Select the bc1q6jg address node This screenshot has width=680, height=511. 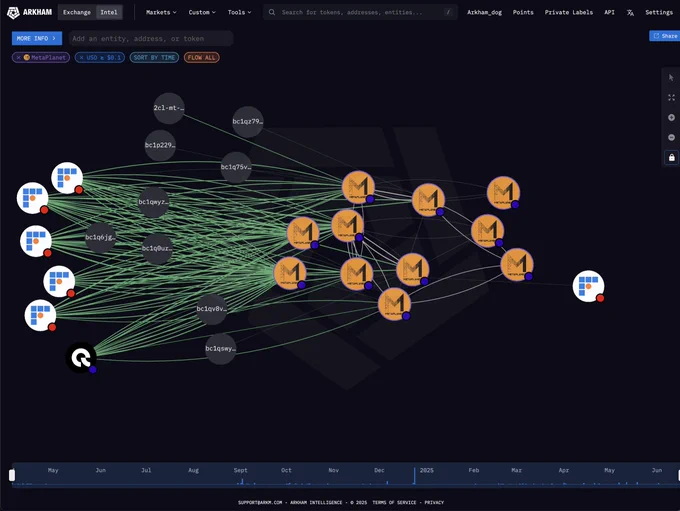(x=100, y=237)
